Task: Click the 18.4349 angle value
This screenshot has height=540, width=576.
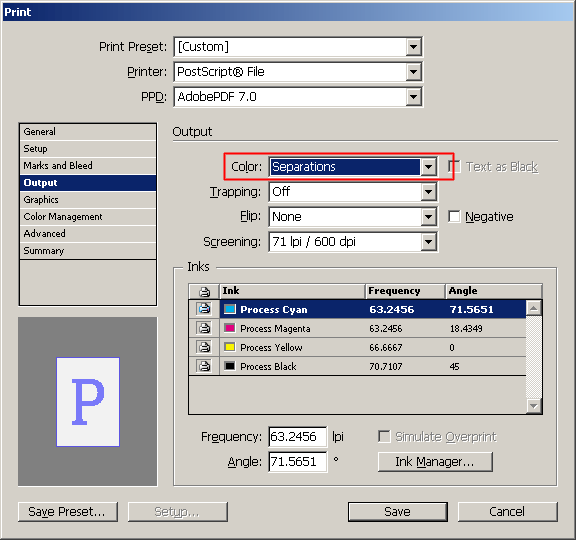Action: coord(466,328)
